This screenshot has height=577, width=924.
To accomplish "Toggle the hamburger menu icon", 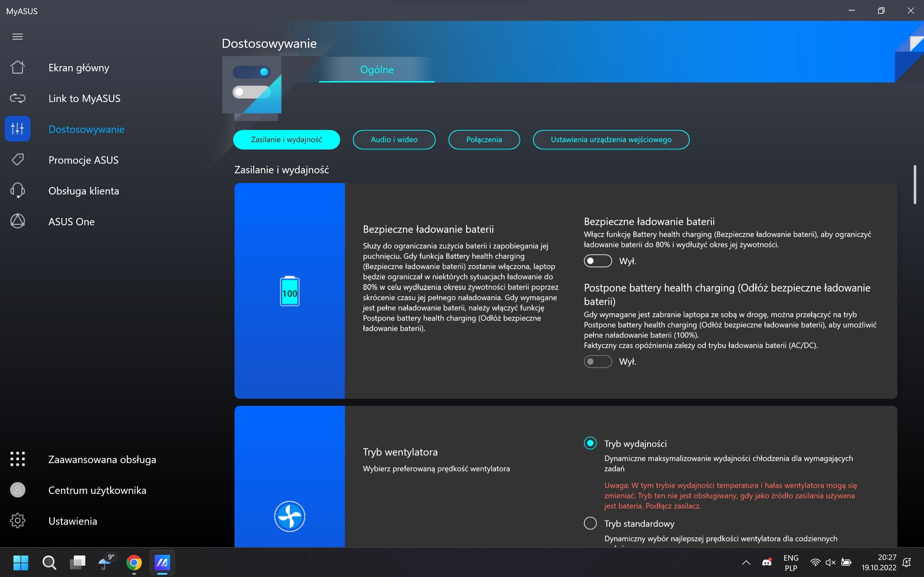I will pos(18,37).
